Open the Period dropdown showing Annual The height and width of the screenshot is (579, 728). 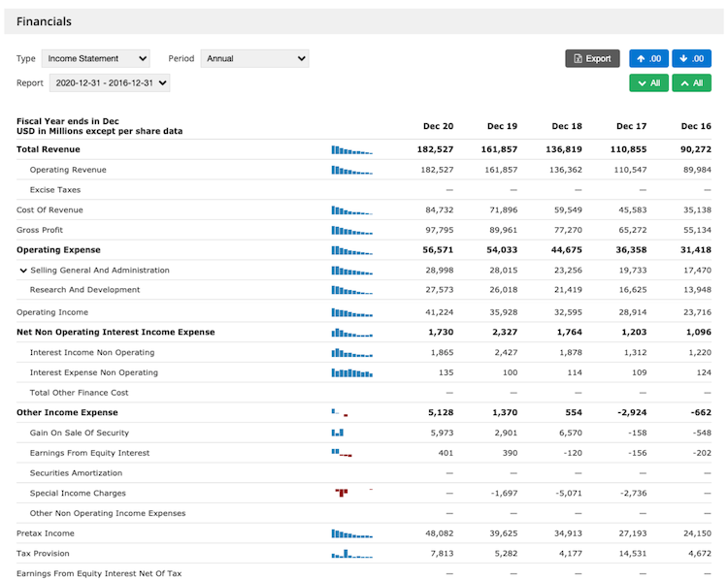pos(254,58)
